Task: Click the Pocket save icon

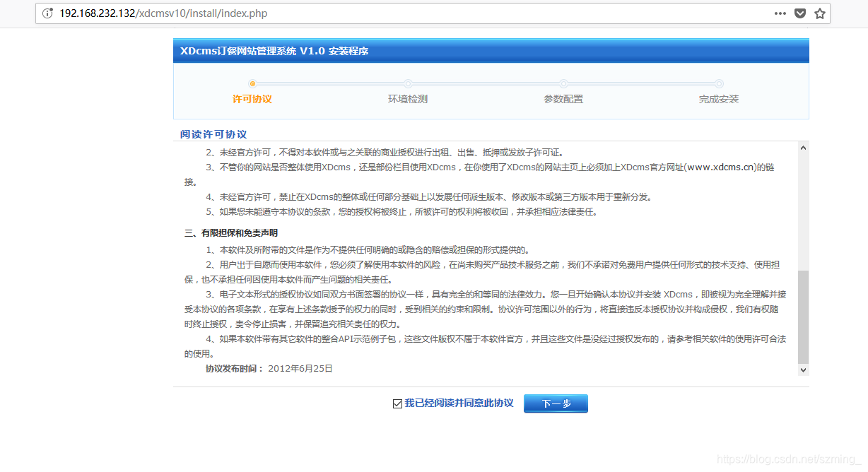Action: coord(800,13)
